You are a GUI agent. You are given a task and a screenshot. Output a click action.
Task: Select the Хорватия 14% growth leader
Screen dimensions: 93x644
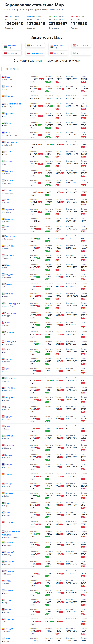pos(82,45)
